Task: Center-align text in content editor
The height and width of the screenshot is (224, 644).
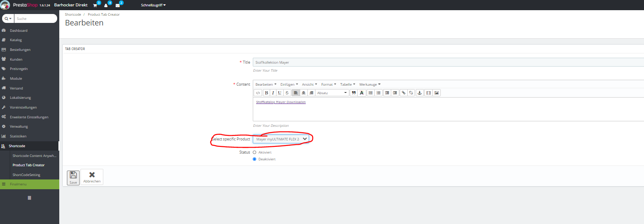Action: point(304,92)
